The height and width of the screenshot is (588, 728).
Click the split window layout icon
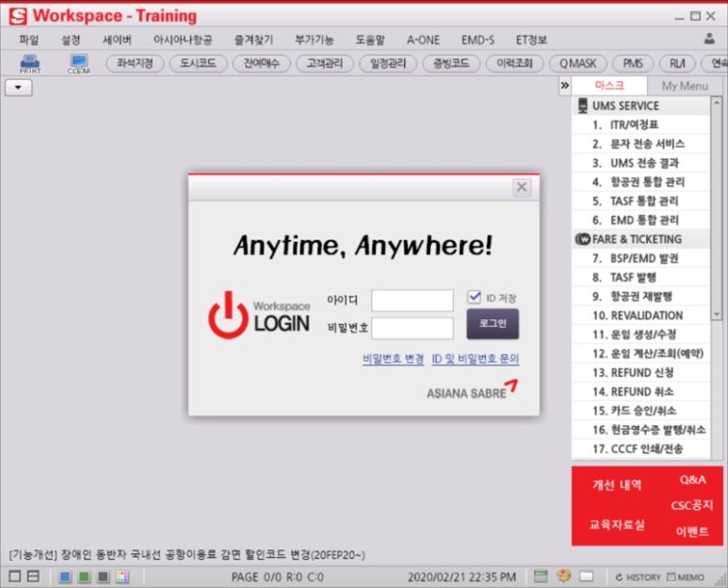33,577
